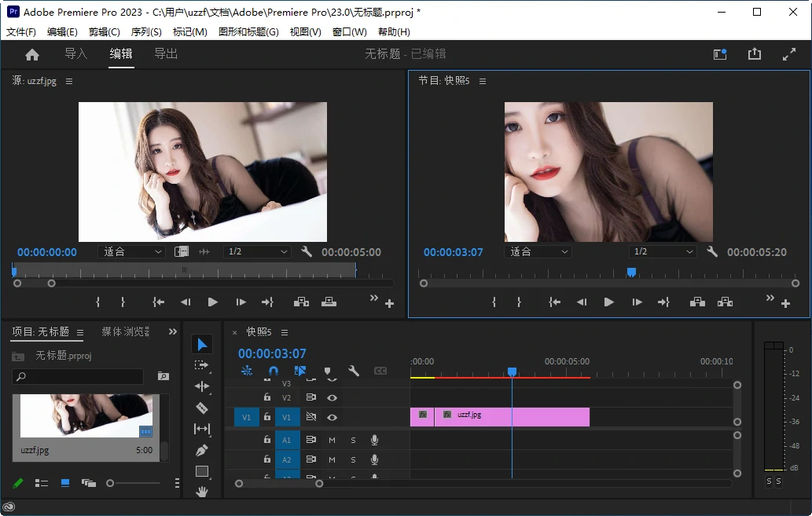Click the Home button in the header bar
This screenshot has width=812, height=516.
31,54
